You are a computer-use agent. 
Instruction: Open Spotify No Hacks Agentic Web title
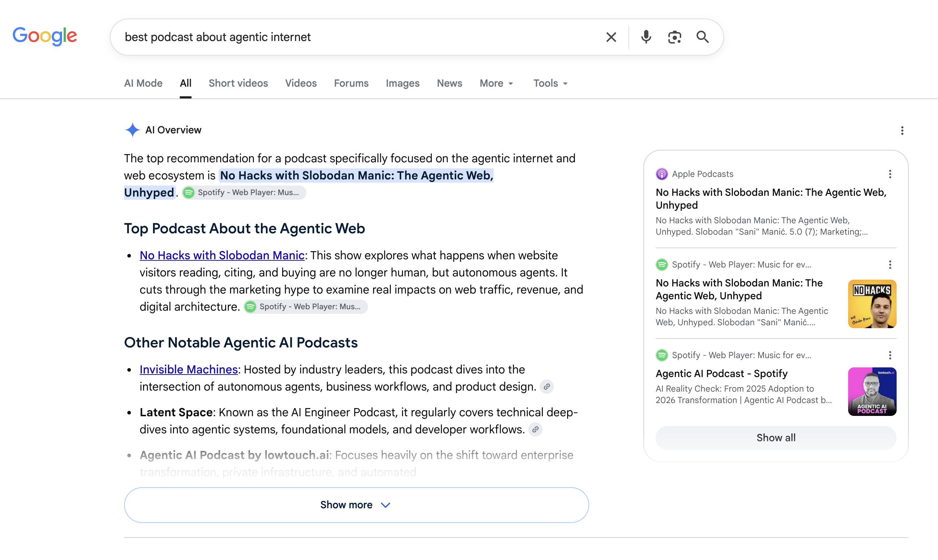coord(739,289)
